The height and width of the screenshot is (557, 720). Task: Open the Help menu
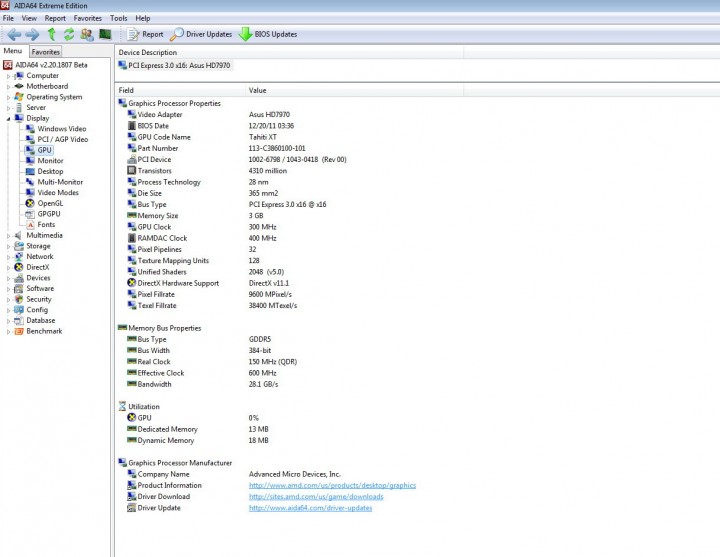point(143,18)
